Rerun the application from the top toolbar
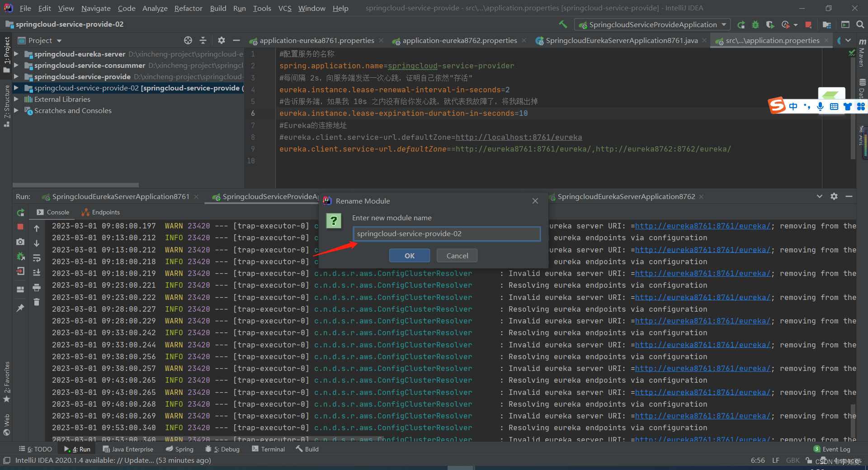 (x=741, y=24)
